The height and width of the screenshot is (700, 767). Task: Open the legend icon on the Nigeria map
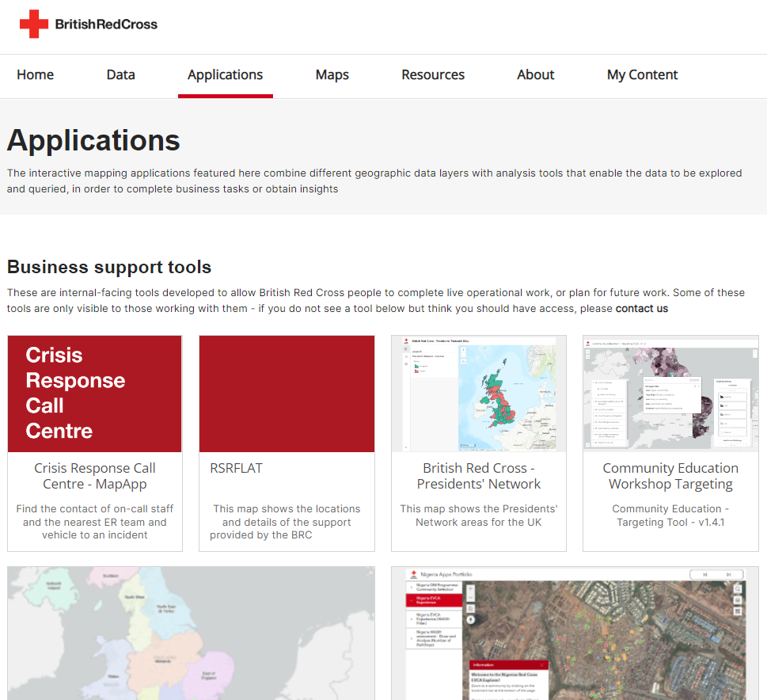[469, 609]
